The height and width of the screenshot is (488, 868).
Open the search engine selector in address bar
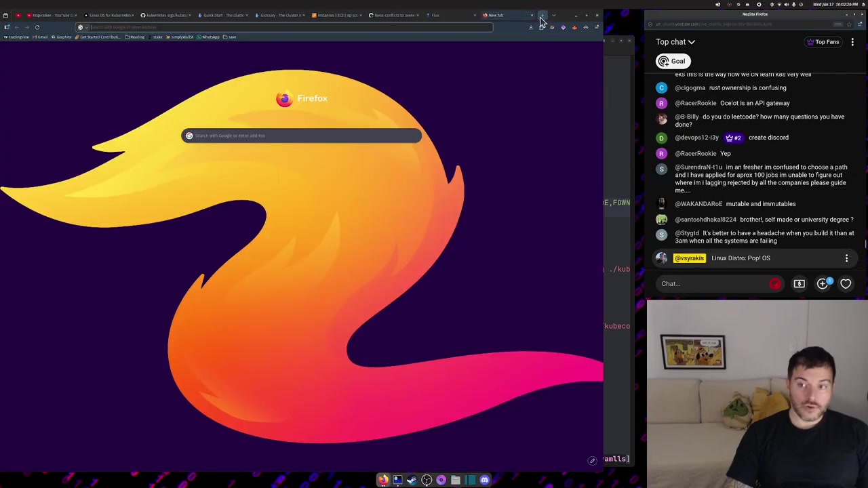(x=81, y=27)
